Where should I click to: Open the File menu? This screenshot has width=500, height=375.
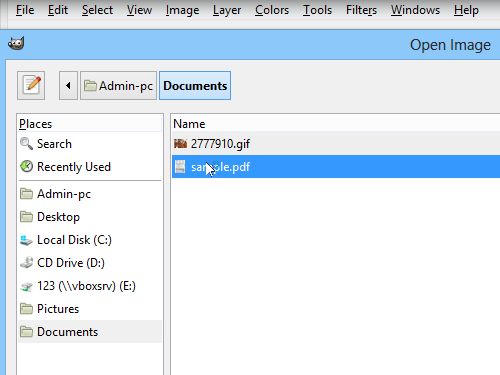pyautogui.click(x=25, y=10)
